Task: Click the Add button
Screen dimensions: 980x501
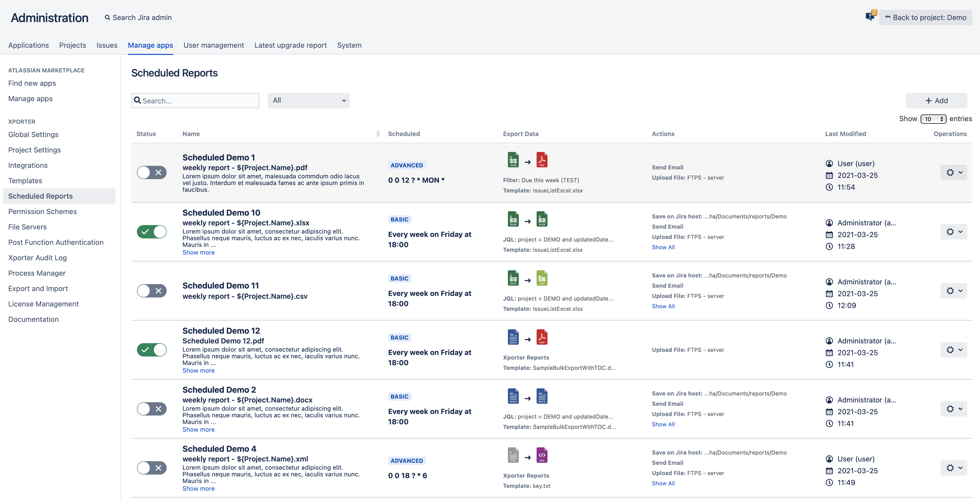Action: coord(936,101)
